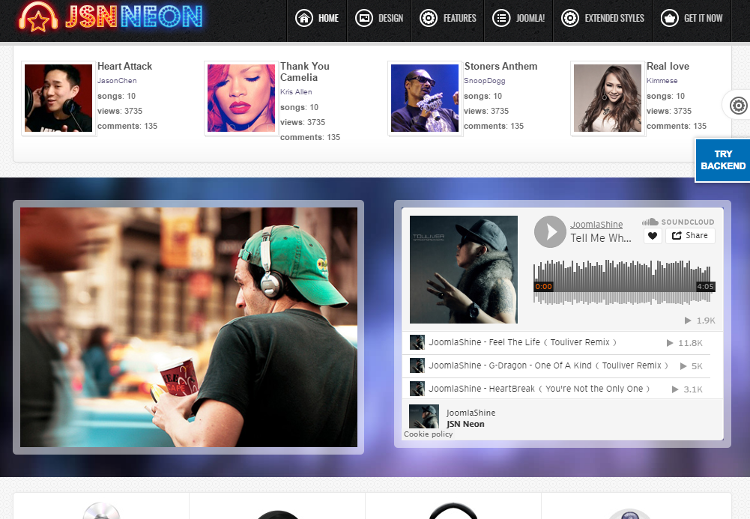Open the side settings gear panel
The width and height of the screenshot is (750, 519).
[x=738, y=105]
